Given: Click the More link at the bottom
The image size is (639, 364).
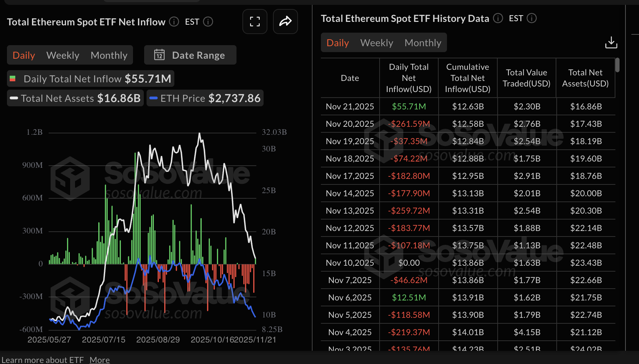Looking at the screenshot, I should pos(99,360).
